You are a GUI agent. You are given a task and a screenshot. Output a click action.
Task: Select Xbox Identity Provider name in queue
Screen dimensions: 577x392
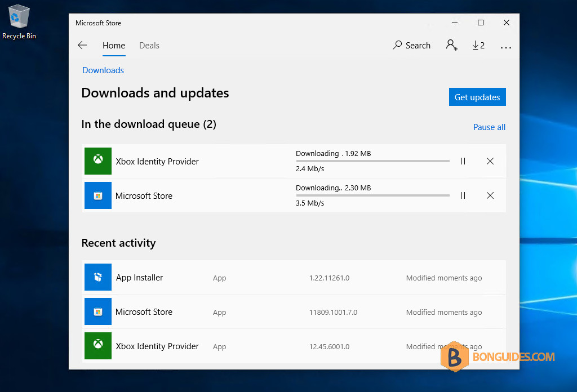tap(157, 162)
